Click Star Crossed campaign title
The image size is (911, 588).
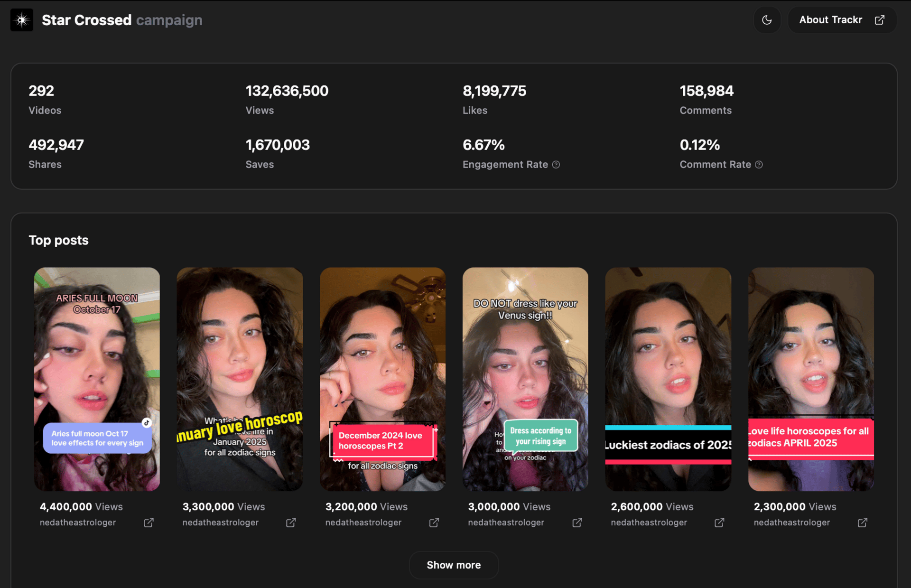point(122,20)
